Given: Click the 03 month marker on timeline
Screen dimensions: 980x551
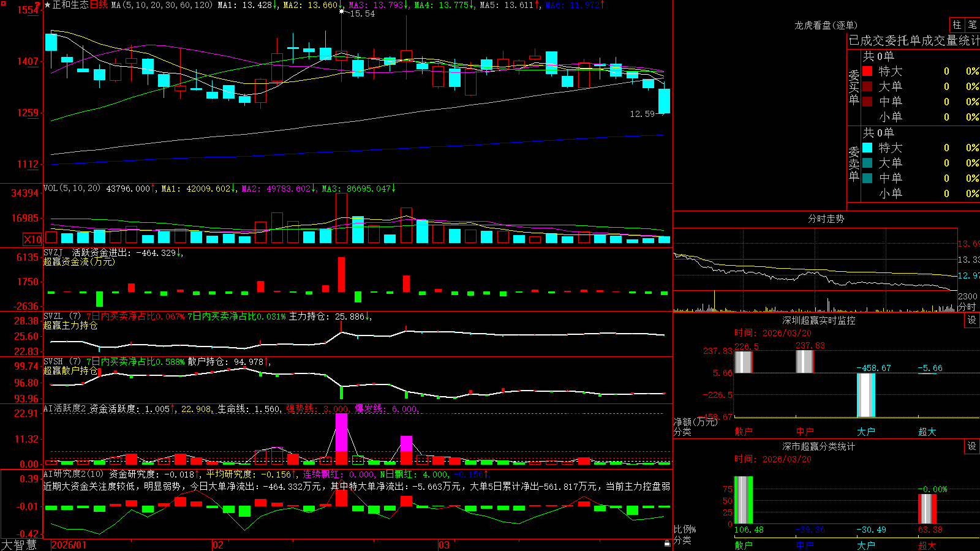Looking at the screenshot, I should [x=444, y=545].
